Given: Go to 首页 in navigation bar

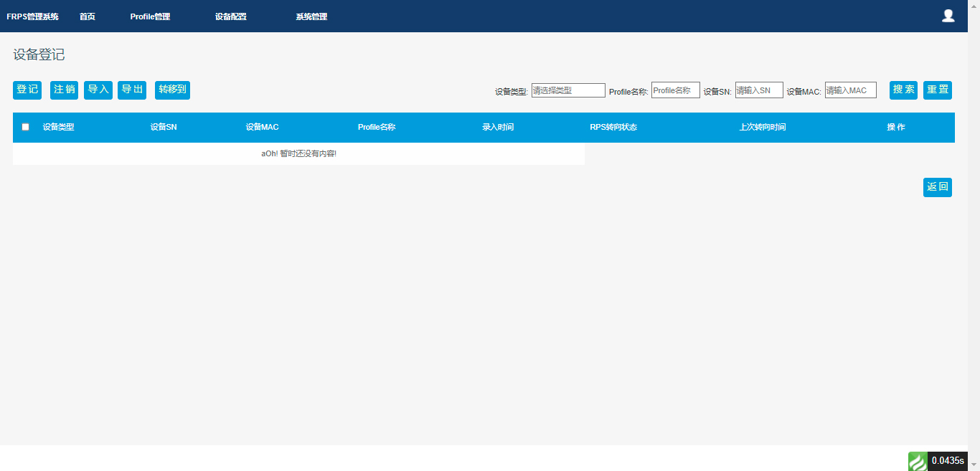Looking at the screenshot, I should pos(87,16).
